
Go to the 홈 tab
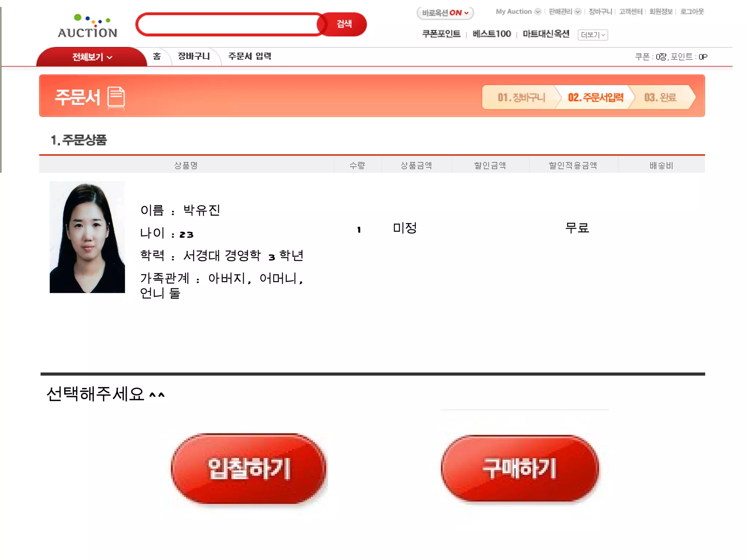coord(157,56)
